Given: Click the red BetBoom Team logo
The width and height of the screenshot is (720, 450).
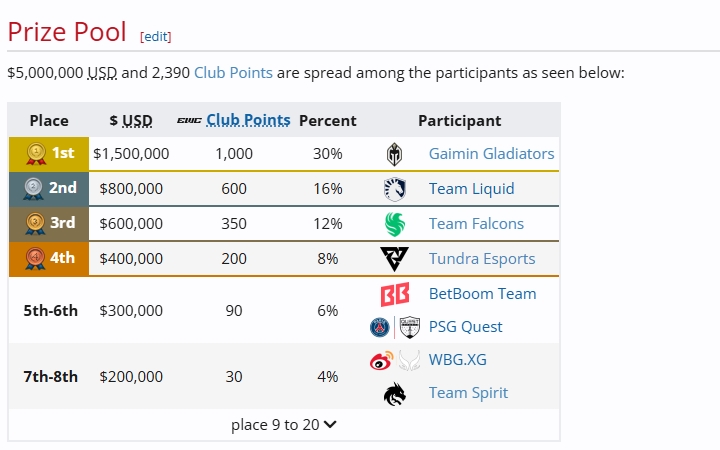Looking at the screenshot, I should 394,294.
